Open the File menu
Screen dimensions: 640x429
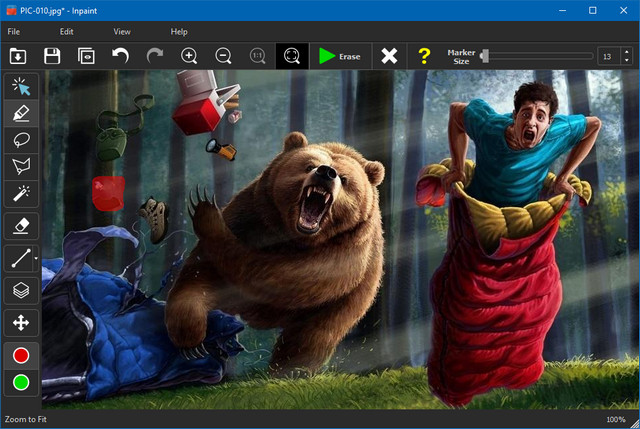tap(14, 32)
